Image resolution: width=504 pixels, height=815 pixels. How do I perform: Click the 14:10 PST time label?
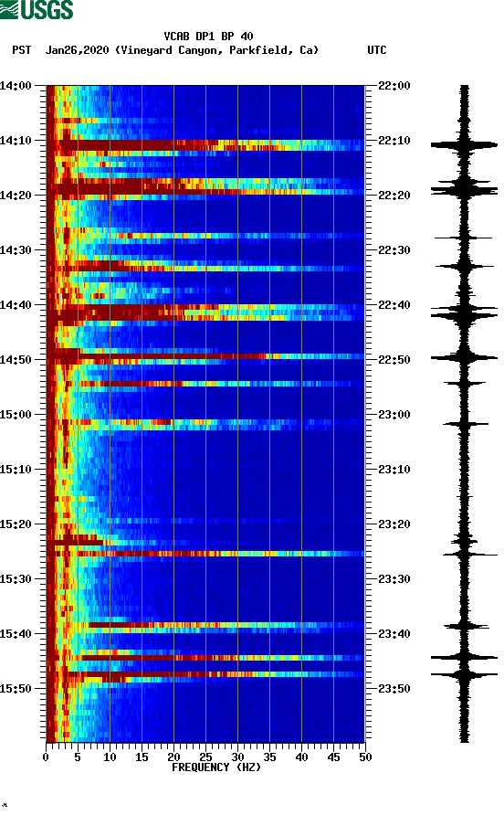coord(16,141)
